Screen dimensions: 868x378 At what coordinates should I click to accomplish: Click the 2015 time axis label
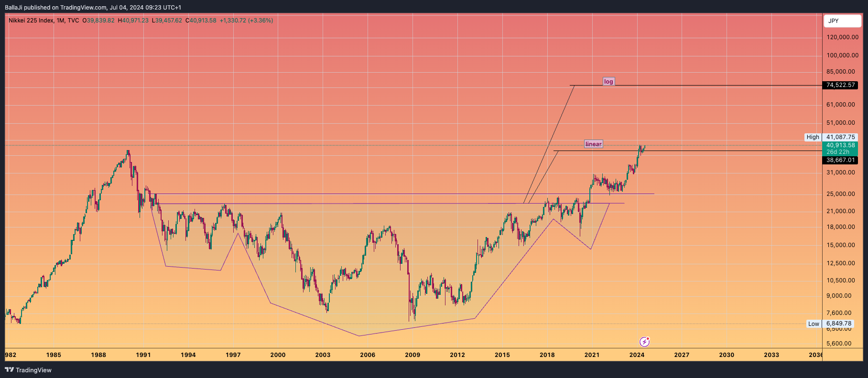tap(502, 355)
